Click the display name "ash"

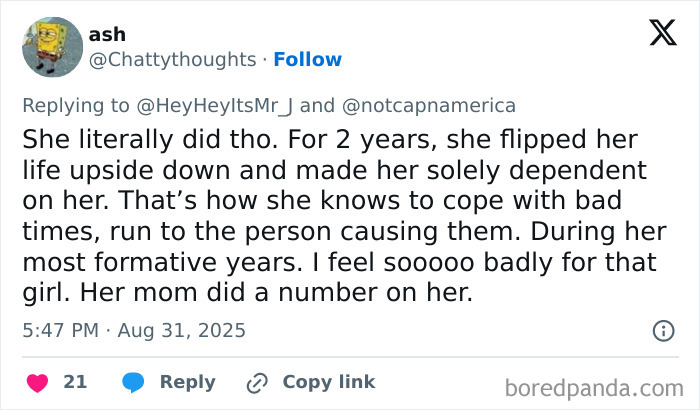[x=107, y=34]
